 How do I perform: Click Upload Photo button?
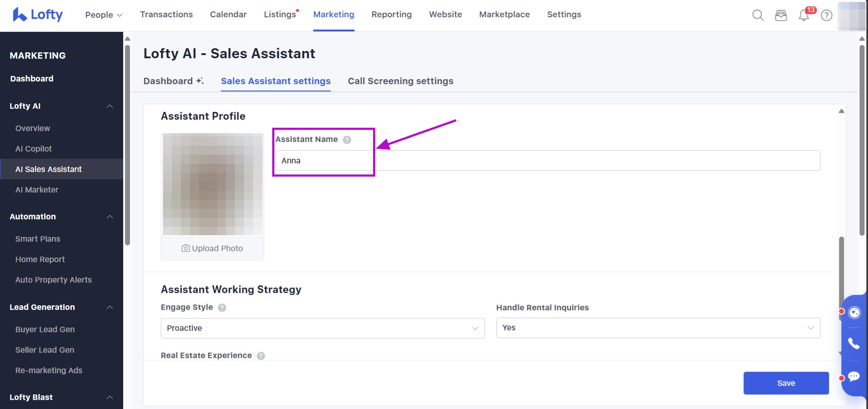(x=212, y=248)
